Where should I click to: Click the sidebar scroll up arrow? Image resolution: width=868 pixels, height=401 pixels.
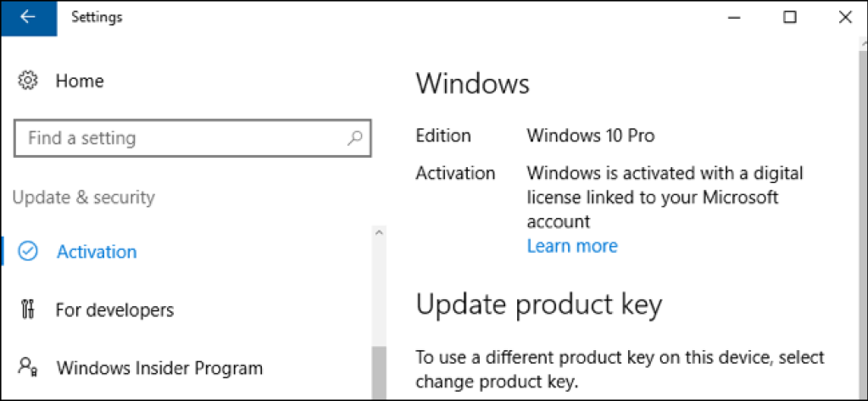coord(379,232)
